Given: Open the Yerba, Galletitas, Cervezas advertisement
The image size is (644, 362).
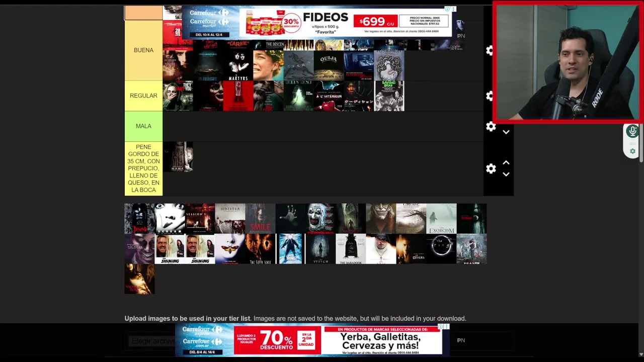Looking at the screenshot, I should click(312, 340).
